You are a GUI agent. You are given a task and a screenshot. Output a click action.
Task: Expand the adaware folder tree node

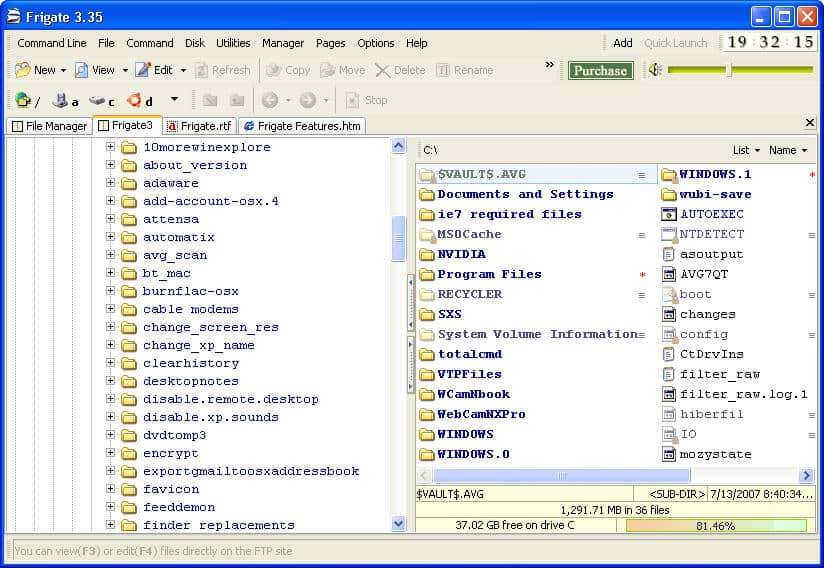pos(111,183)
